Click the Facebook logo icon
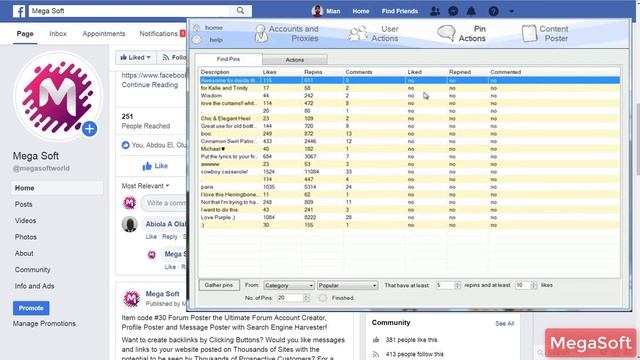Viewport: 640px width, 360px height. 19,11
